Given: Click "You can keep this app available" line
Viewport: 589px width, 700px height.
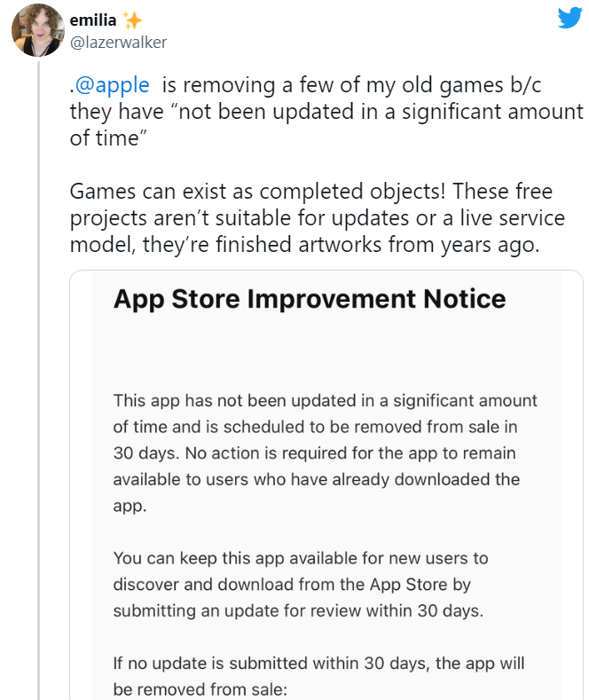Looking at the screenshot, I should click(301, 558).
